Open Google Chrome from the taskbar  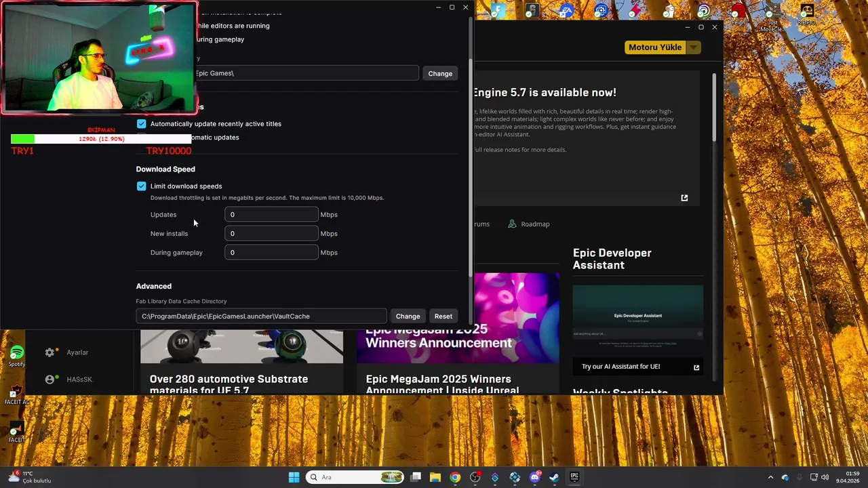click(455, 477)
